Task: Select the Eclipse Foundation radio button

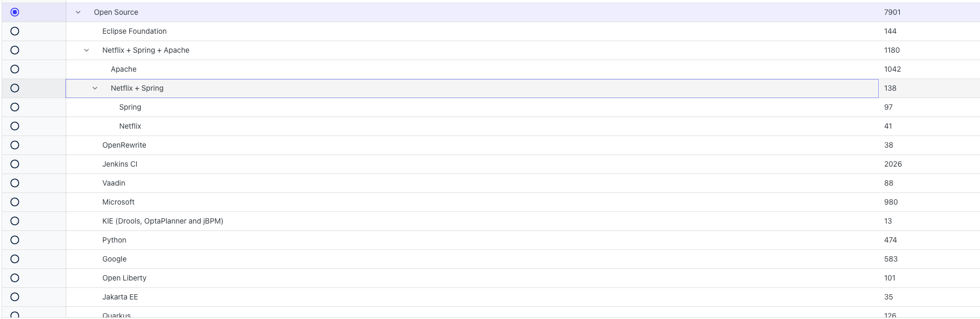Action: pyautogui.click(x=15, y=31)
